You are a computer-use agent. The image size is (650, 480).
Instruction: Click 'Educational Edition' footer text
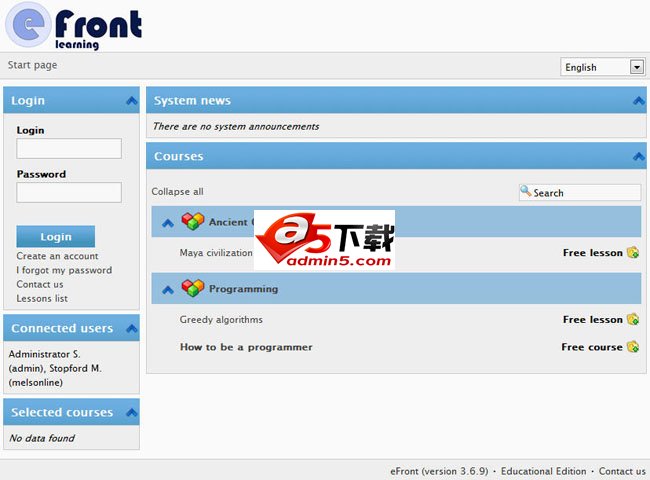point(543,471)
